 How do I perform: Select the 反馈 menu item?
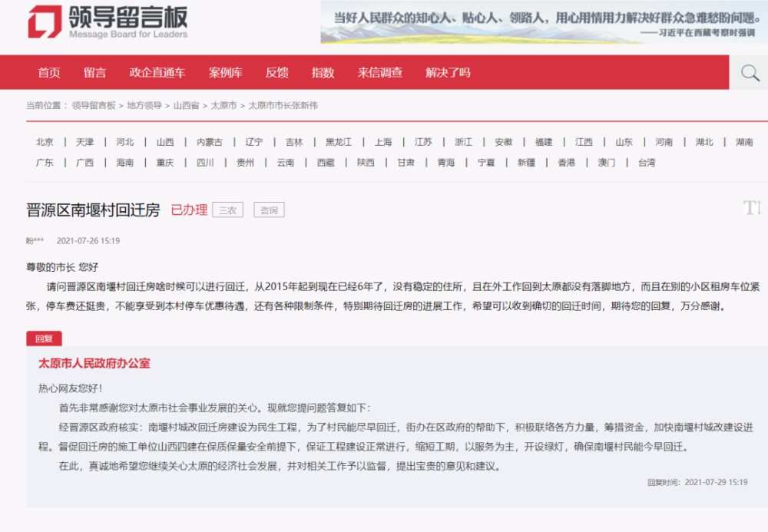pos(276,72)
